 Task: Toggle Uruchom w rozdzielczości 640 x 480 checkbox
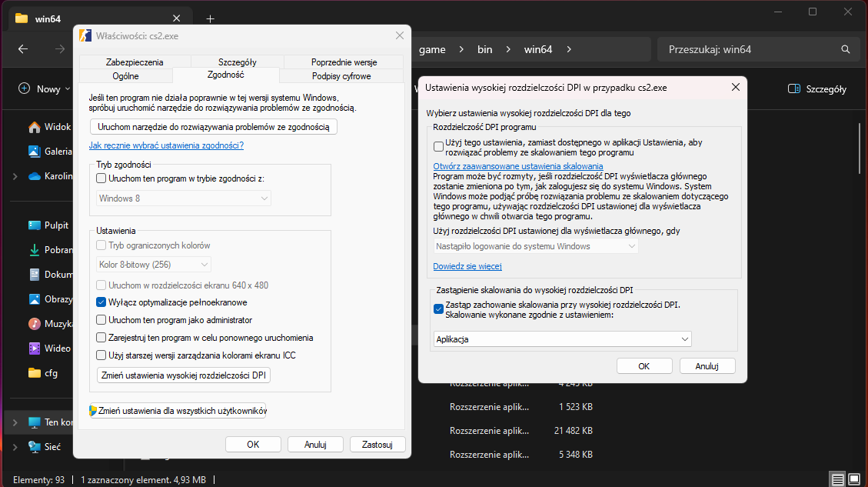pyautogui.click(x=101, y=285)
